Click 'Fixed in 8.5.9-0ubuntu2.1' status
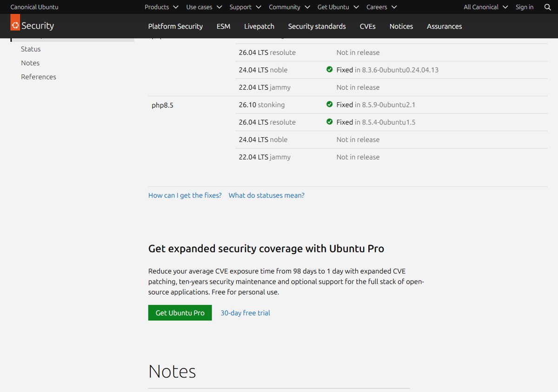The width and height of the screenshot is (558, 392). 376,105
